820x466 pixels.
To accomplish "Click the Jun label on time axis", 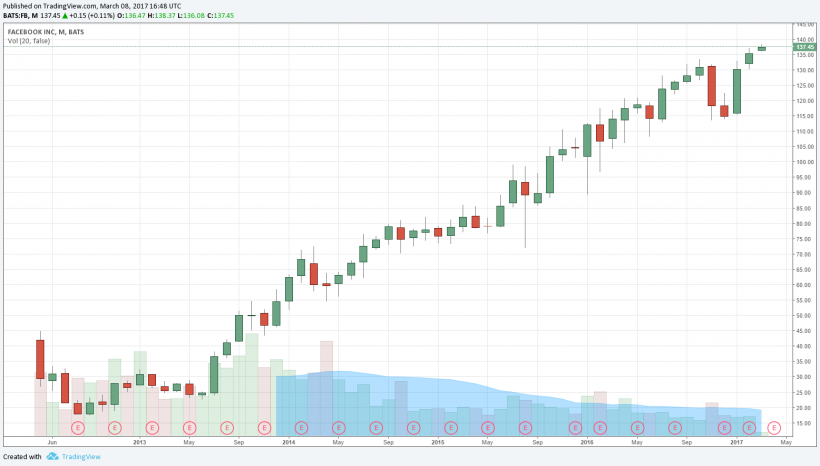I will [52, 442].
